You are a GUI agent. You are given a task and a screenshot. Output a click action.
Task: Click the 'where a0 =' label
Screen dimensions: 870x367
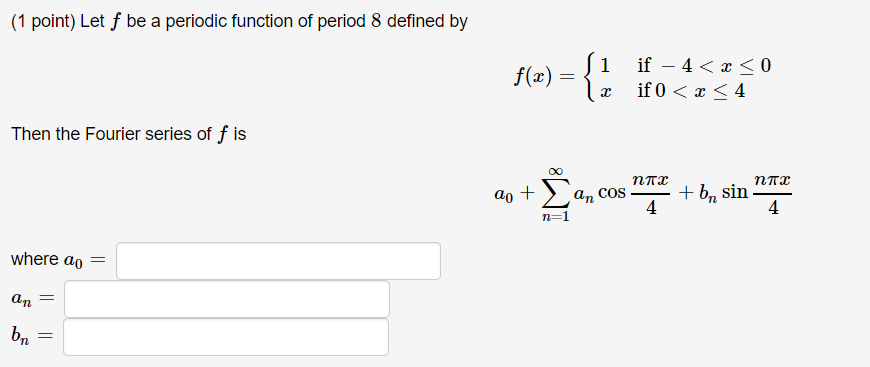[x=58, y=260]
